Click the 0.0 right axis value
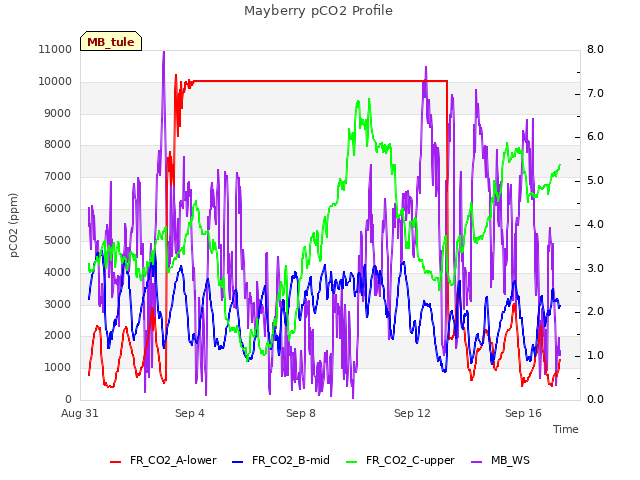 click(x=596, y=400)
